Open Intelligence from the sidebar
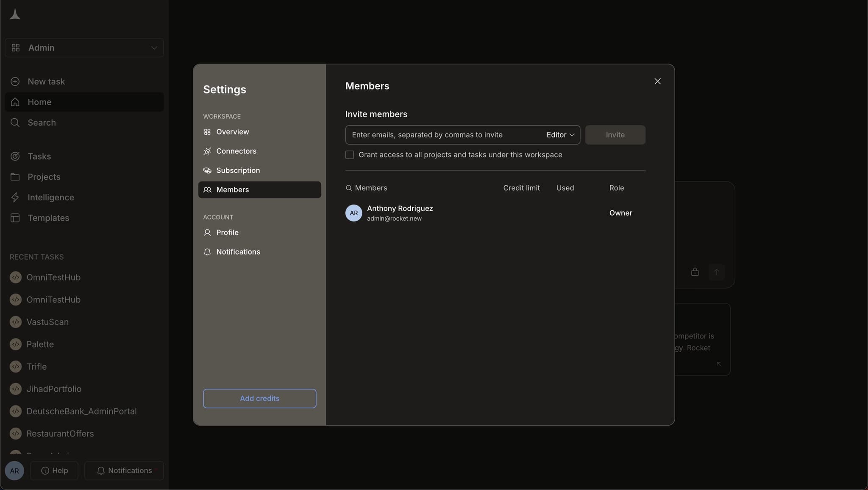Viewport: 868px width, 490px height. 50,197
